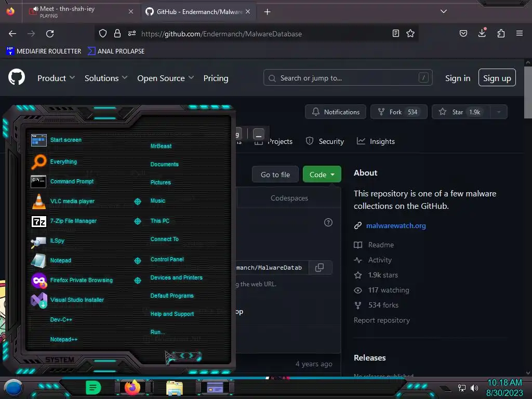Expand the Notepad jump list arrow
This screenshot has height=399, width=532.
pyautogui.click(x=138, y=261)
